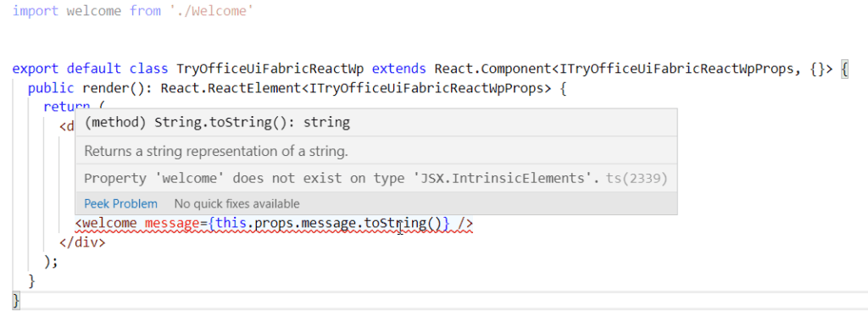Click 'Returns a string representation' description

tap(216, 151)
